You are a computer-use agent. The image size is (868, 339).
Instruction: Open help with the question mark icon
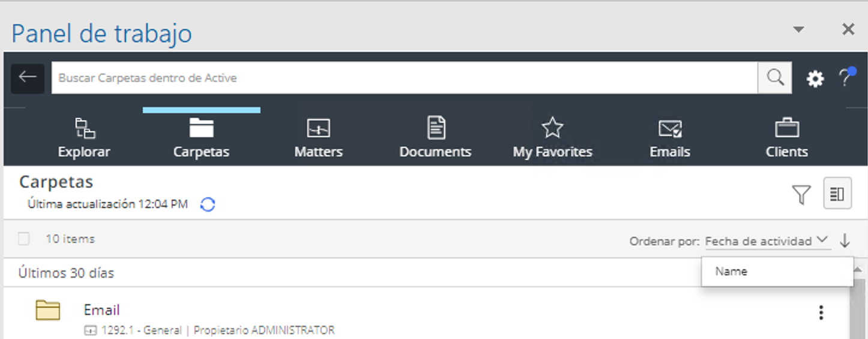[846, 78]
